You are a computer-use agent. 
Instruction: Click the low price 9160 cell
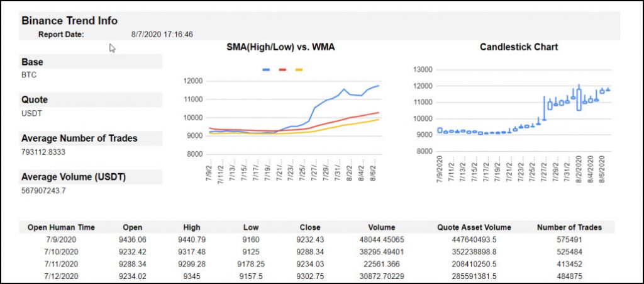click(x=250, y=239)
